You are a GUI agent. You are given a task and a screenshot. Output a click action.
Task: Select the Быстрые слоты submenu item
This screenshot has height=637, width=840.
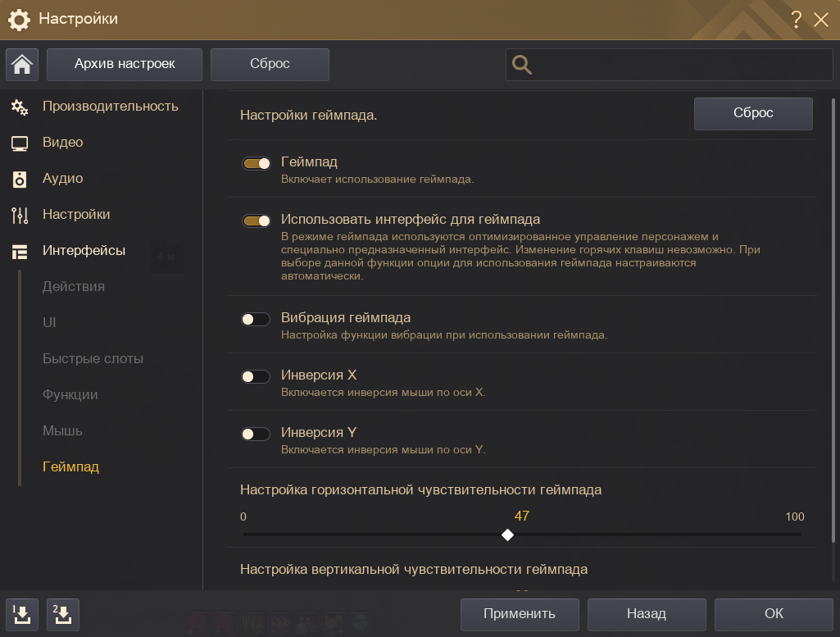pyautogui.click(x=93, y=358)
